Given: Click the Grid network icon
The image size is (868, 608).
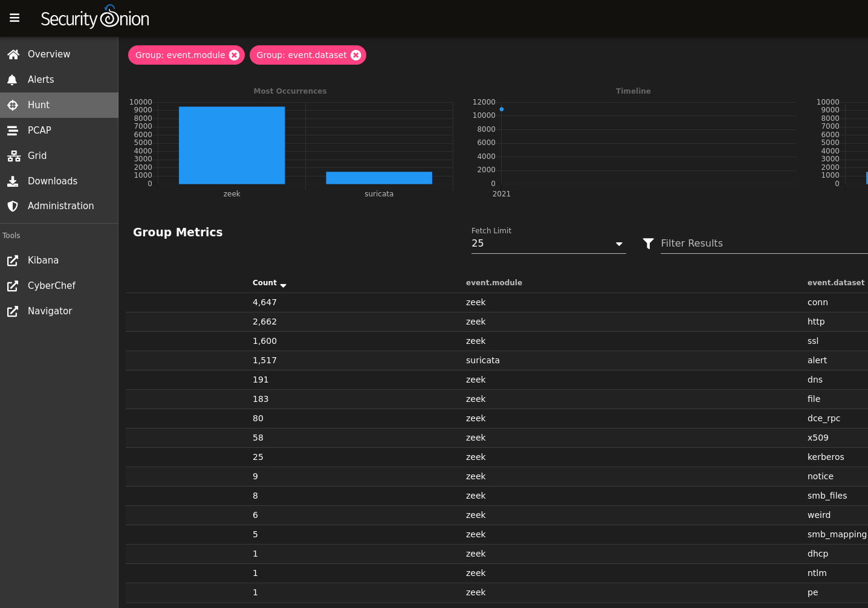Looking at the screenshot, I should coord(13,156).
